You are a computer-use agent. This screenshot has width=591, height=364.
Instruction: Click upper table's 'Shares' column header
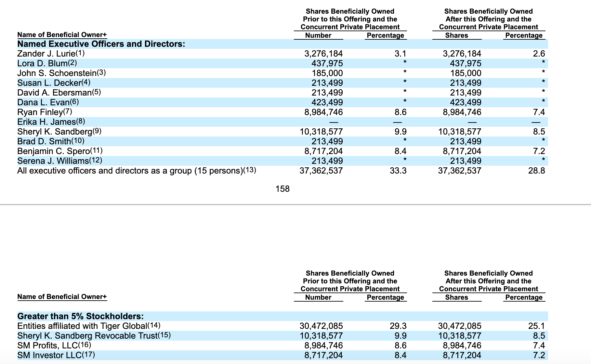(x=457, y=35)
